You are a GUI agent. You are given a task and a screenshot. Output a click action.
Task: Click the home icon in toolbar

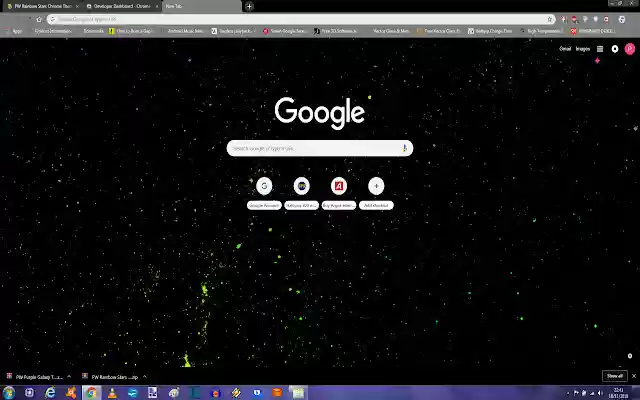(39, 19)
